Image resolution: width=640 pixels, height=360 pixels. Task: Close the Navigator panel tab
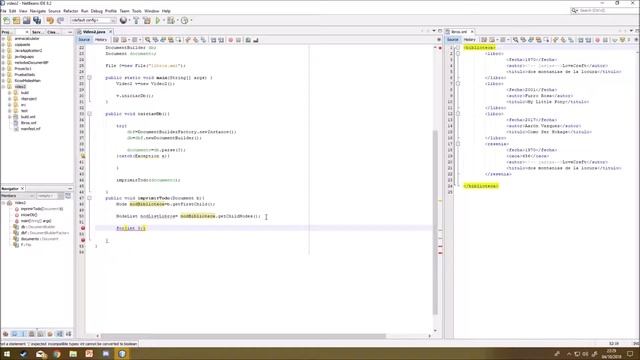(22, 189)
